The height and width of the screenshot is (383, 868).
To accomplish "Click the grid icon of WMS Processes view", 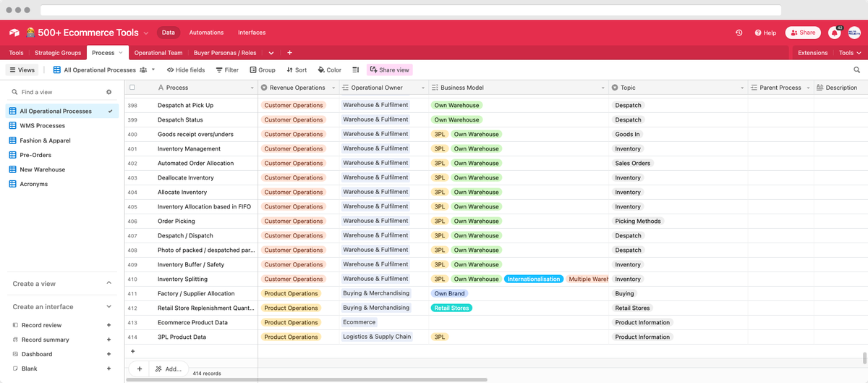I will [12, 126].
